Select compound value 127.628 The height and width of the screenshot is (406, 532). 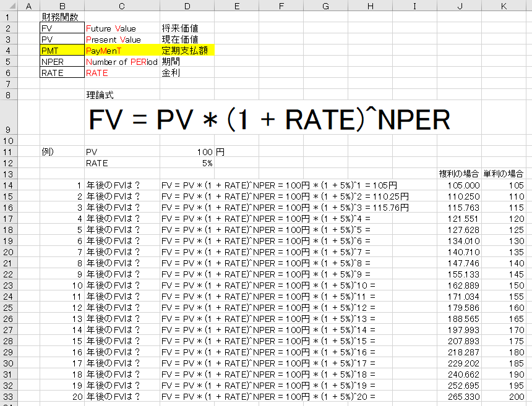click(x=459, y=230)
